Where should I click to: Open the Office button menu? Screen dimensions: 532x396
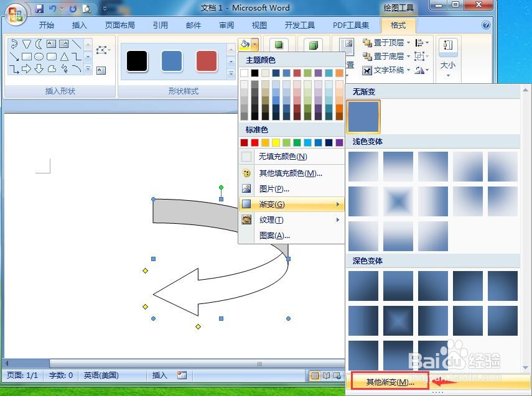[16, 14]
